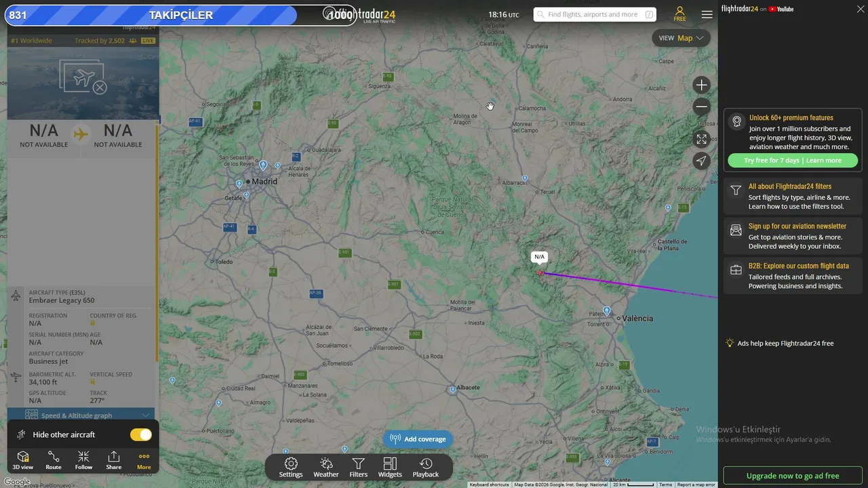Viewport: 868px width, 488px height.
Task: Click the Google logo on the map
Action: [x=17, y=482]
